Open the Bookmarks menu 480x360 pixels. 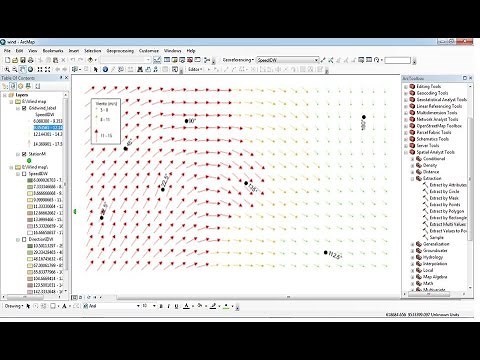[x=53, y=51]
